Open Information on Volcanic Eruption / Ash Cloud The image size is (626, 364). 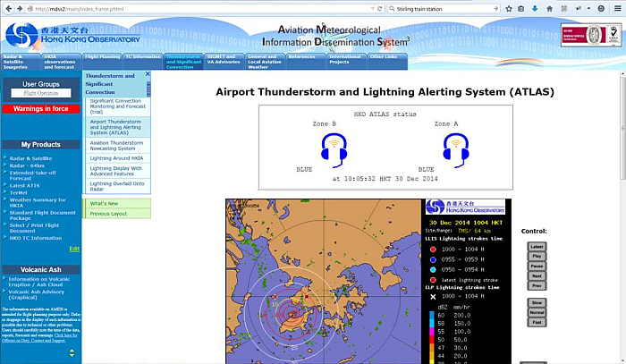(39, 282)
